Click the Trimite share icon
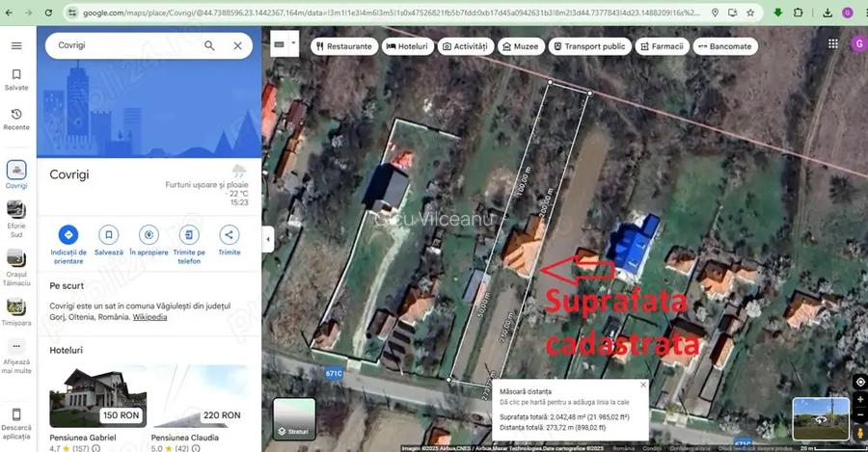868x452 pixels. (x=230, y=234)
